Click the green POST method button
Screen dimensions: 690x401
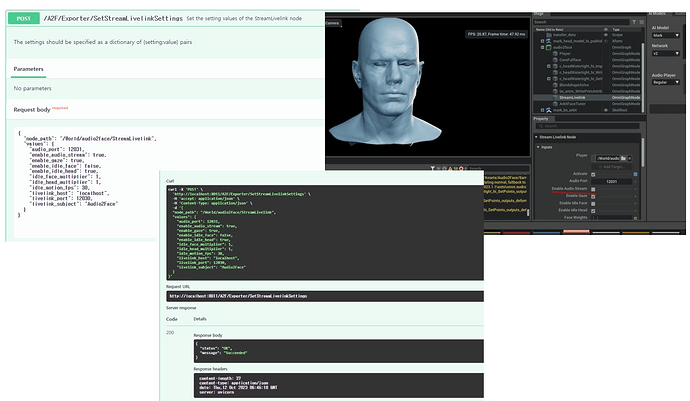click(23, 18)
